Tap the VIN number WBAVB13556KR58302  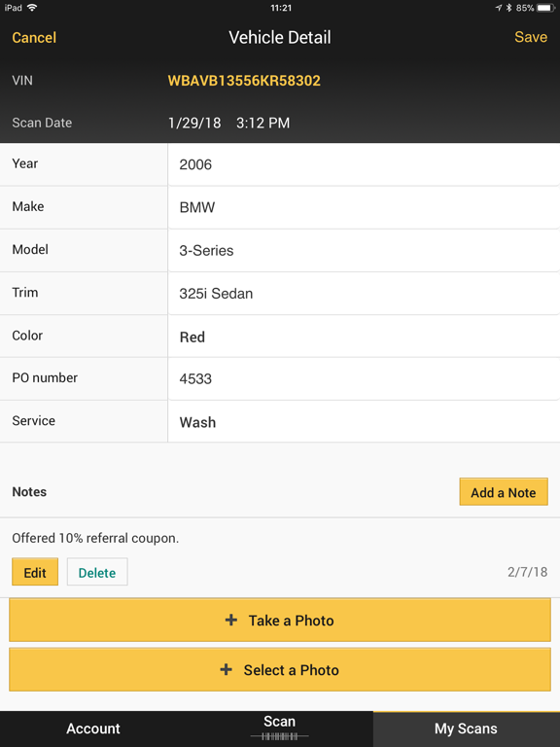click(244, 81)
